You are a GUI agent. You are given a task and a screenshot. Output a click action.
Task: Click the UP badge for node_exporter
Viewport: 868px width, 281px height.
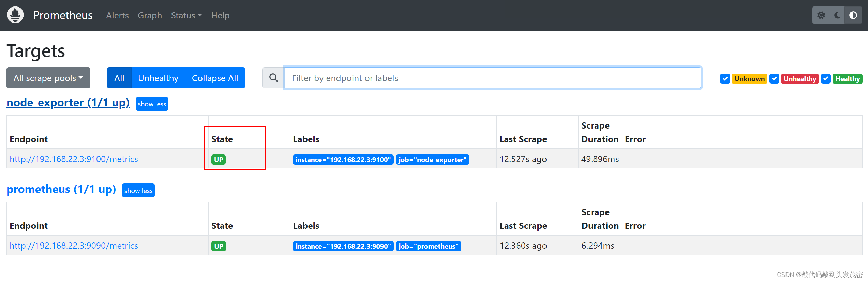coord(219,160)
